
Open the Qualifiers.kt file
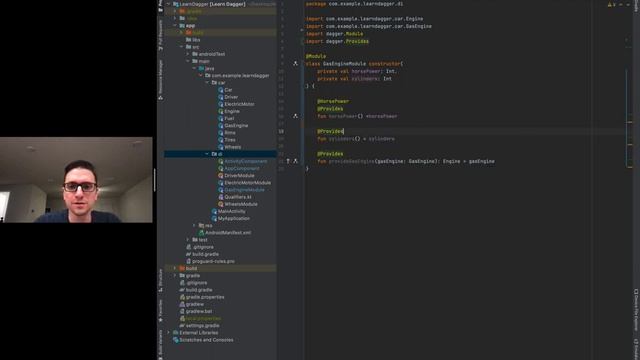(x=235, y=197)
